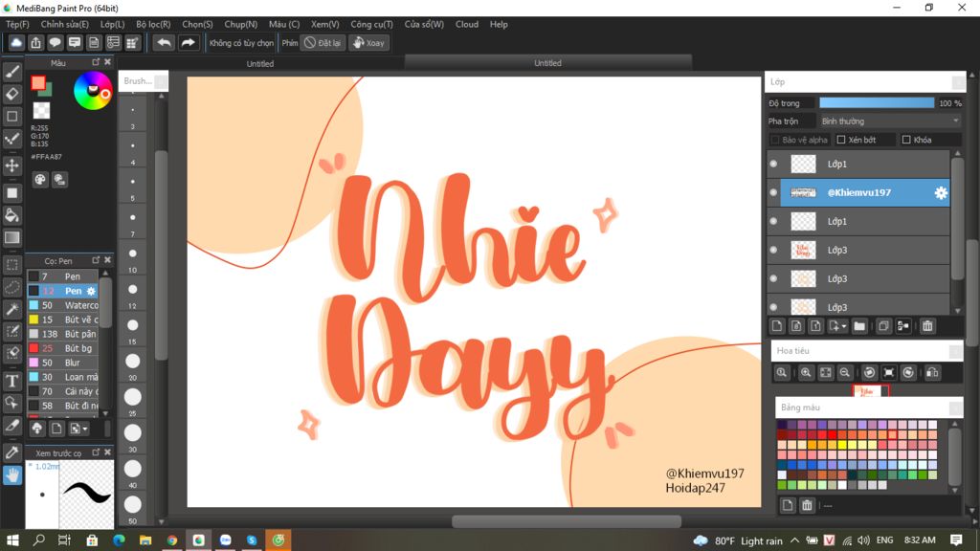The image size is (980, 551).
Task: Select the Text tool
Action: (x=11, y=381)
